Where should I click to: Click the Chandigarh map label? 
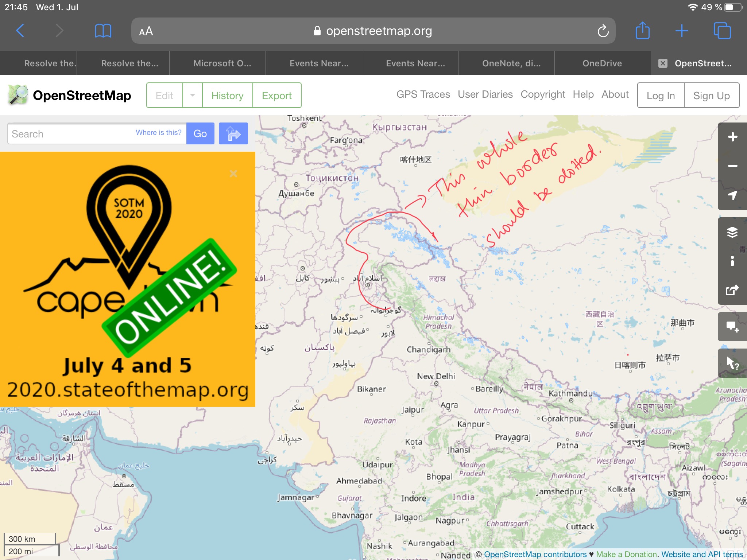pyautogui.click(x=429, y=349)
